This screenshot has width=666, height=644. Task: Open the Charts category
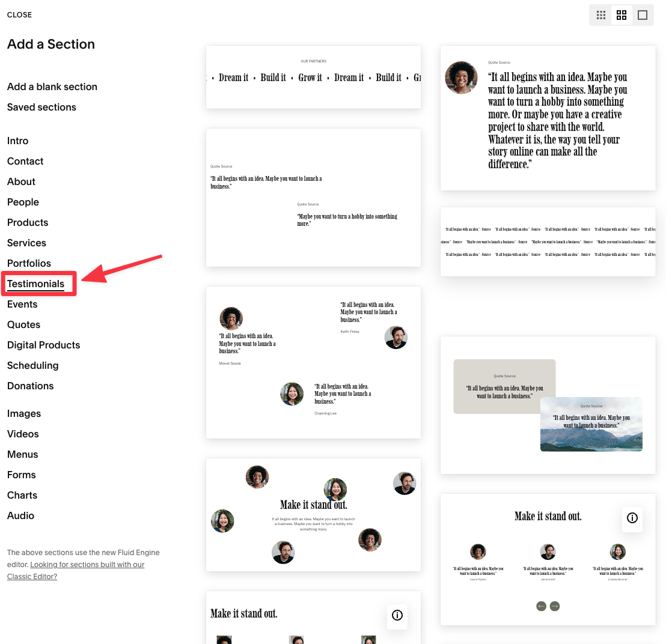[x=22, y=495]
